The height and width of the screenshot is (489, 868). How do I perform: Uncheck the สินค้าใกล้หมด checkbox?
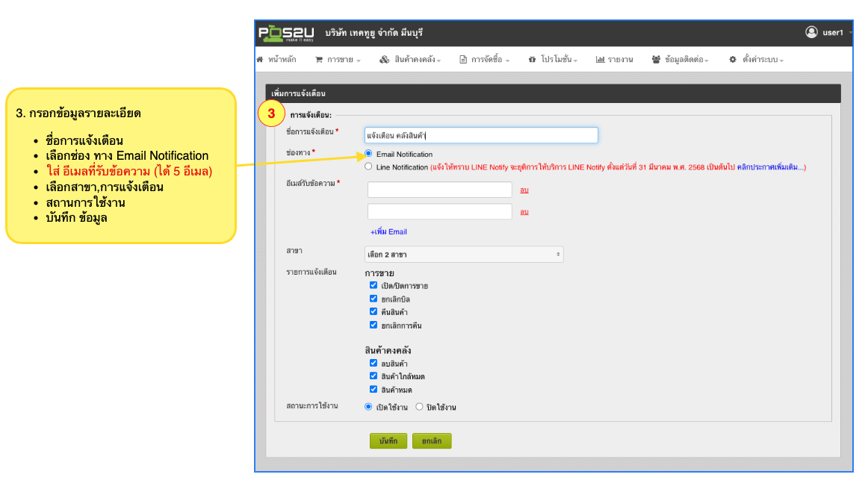pos(373,376)
